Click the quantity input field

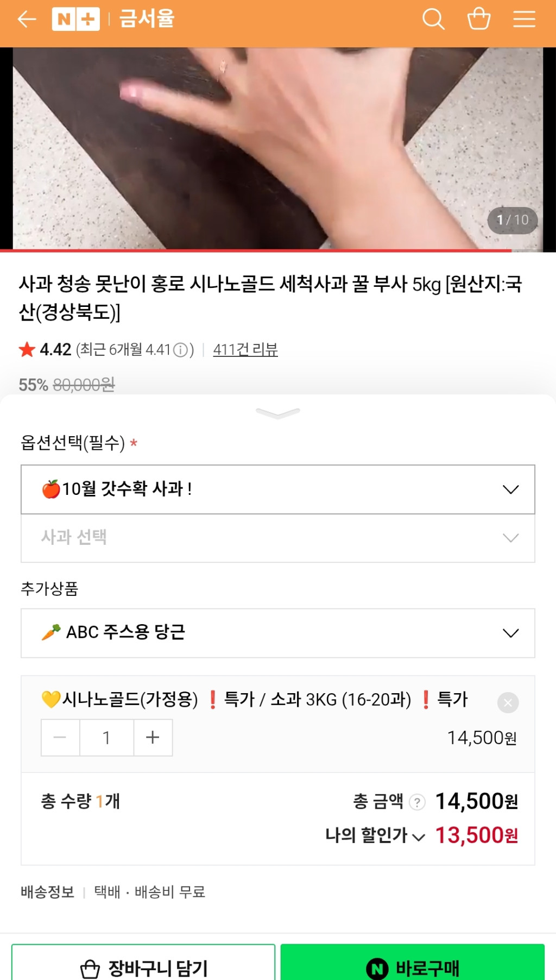click(x=106, y=738)
